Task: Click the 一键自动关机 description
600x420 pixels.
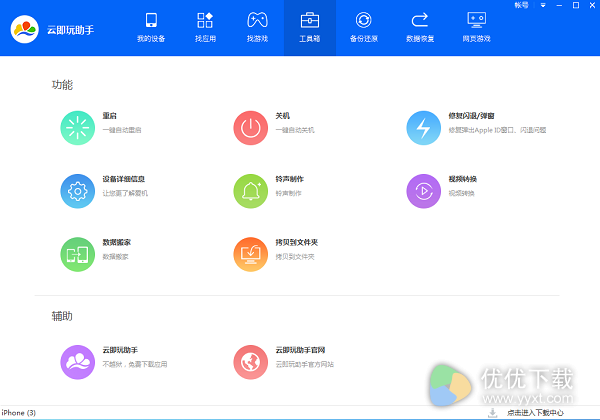Action: (x=295, y=130)
